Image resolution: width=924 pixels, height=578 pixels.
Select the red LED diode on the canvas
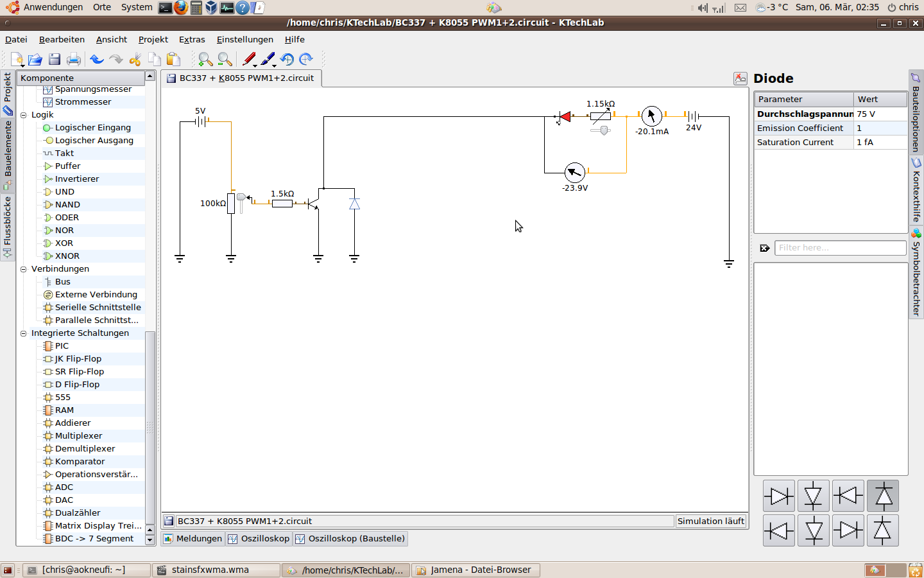click(565, 116)
